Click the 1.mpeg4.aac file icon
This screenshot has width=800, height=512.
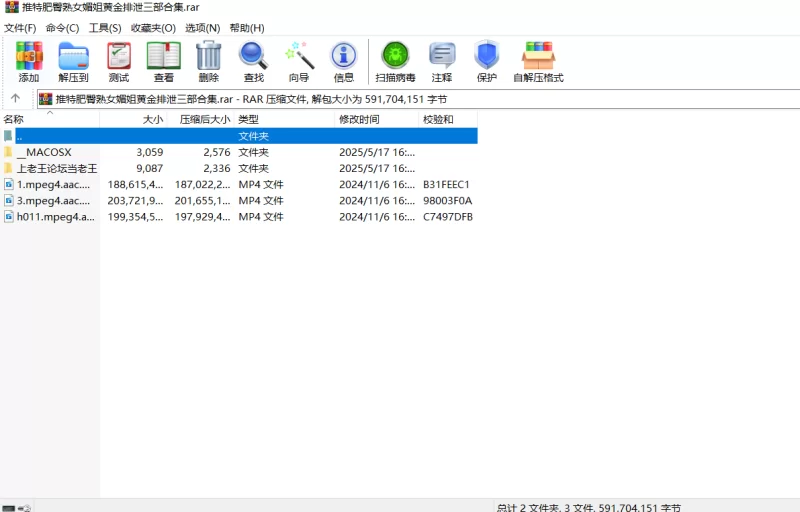pos(9,184)
